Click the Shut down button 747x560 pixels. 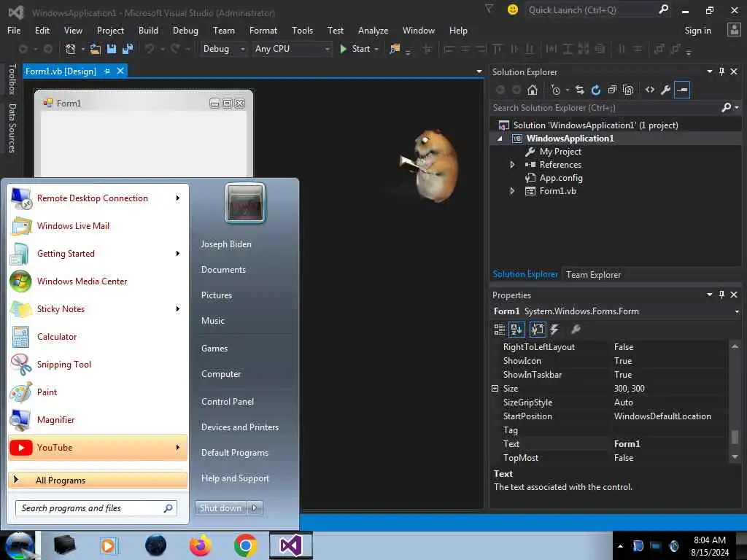220,508
